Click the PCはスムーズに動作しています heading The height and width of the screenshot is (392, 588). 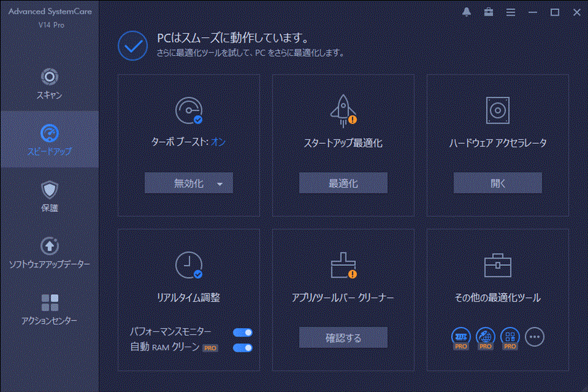233,38
